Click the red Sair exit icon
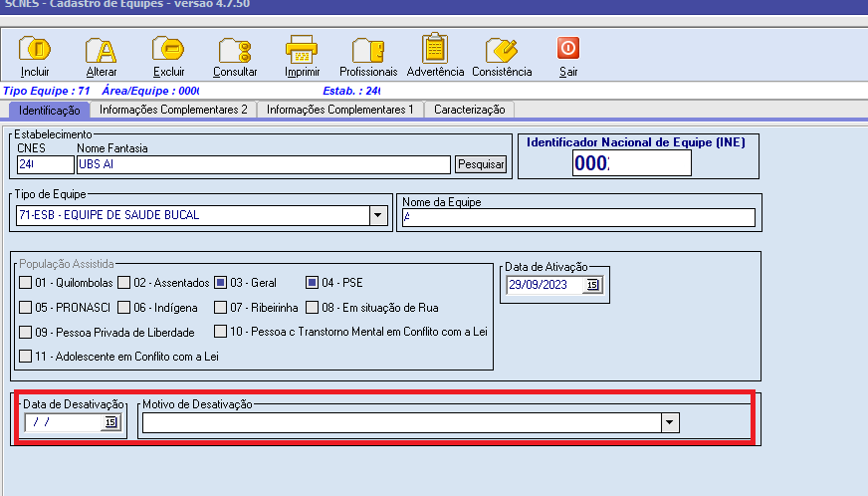This screenshot has height=496, width=868. click(567, 48)
